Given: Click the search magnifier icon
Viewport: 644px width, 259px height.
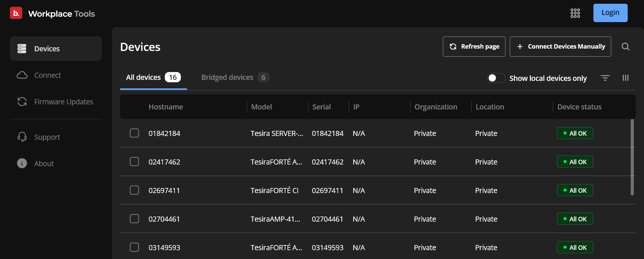Looking at the screenshot, I should (625, 47).
